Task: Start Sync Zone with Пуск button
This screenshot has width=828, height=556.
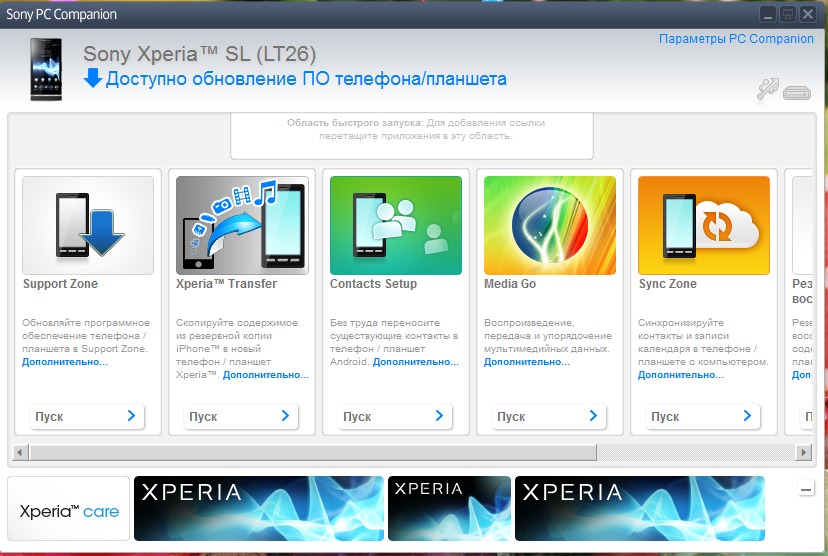Action: click(x=703, y=416)
